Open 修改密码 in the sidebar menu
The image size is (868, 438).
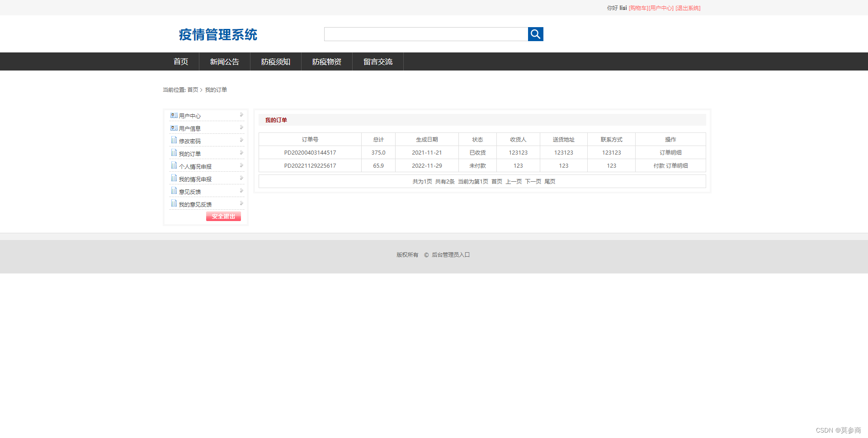190,141
